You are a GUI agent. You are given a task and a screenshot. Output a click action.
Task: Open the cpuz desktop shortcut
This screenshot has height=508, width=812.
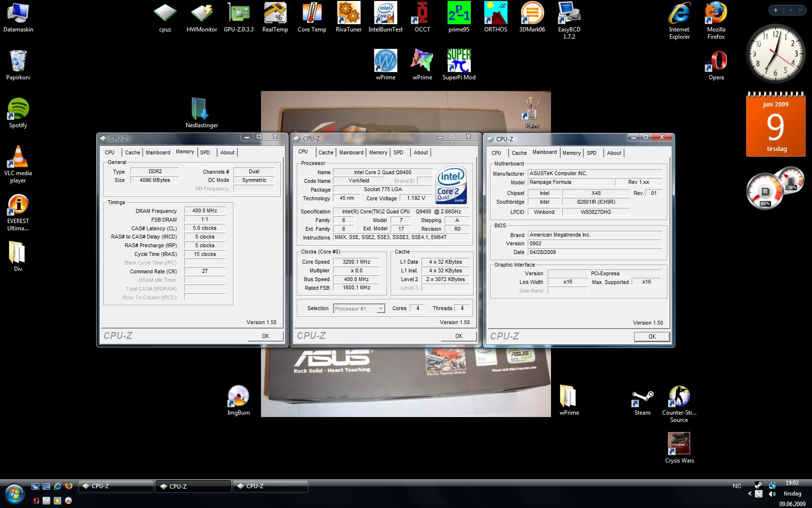[165, 18]
